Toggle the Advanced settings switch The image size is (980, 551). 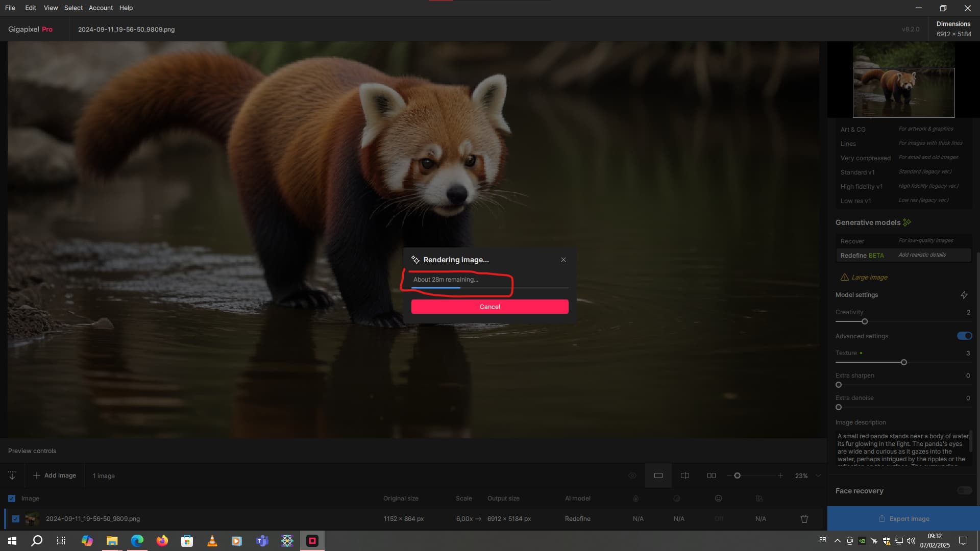964,336
